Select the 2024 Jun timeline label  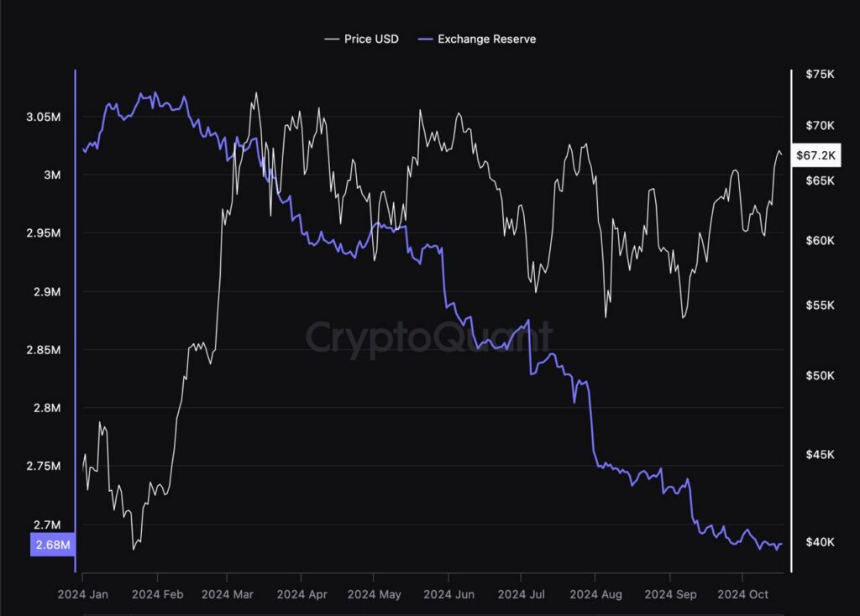click(x=448, y=594)
